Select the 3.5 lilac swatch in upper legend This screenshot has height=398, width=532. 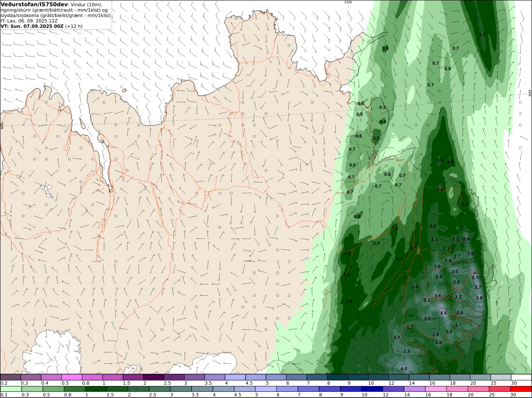(215, 377)
